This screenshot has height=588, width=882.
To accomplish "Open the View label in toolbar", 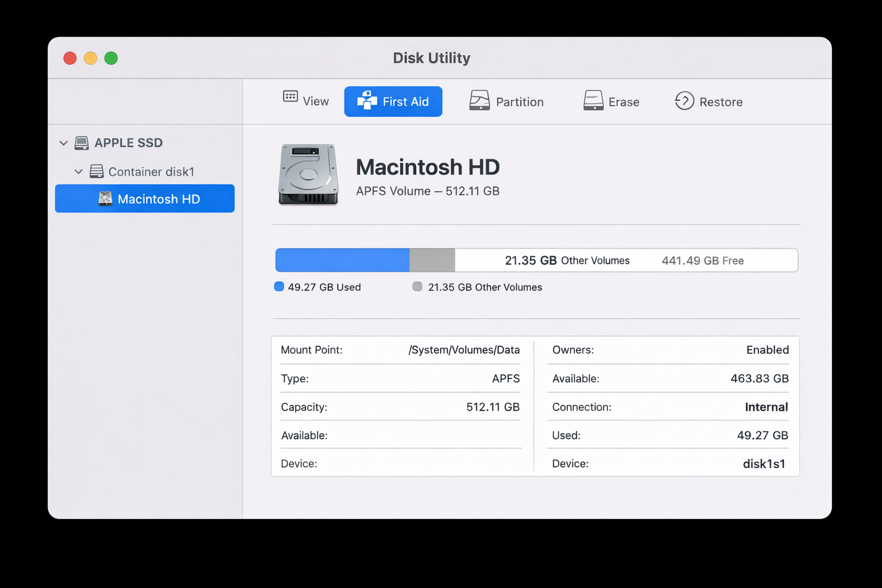I will (x=316, y=102).
